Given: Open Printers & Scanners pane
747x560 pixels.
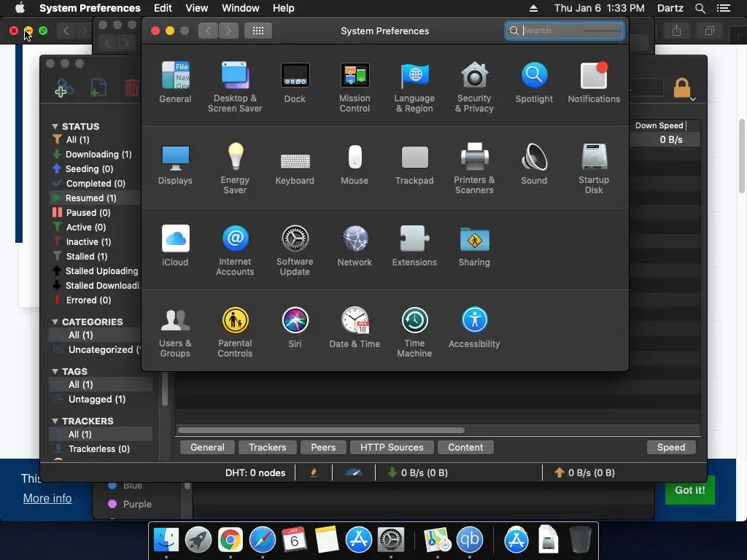Looking at the screenshot, I should (474, 168).
